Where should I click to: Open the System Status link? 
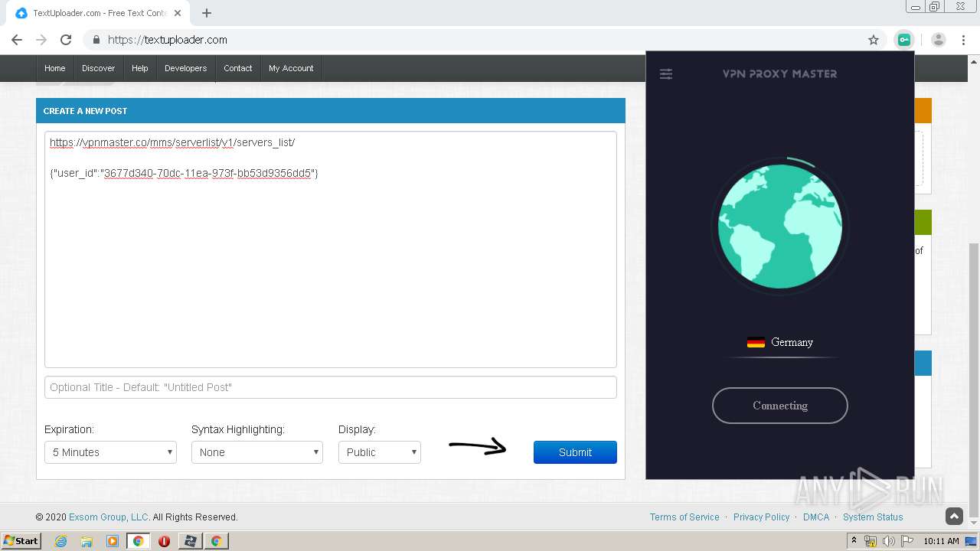[873, 517]
